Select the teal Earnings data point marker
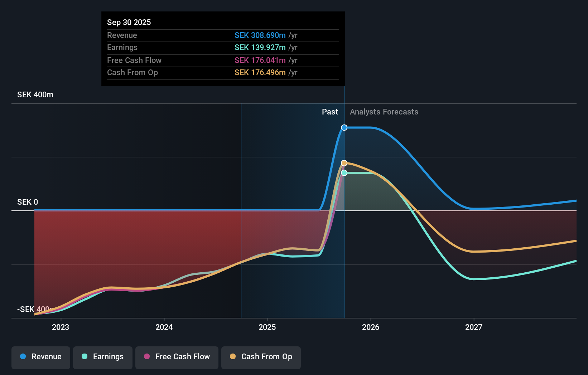 [344, 173]
